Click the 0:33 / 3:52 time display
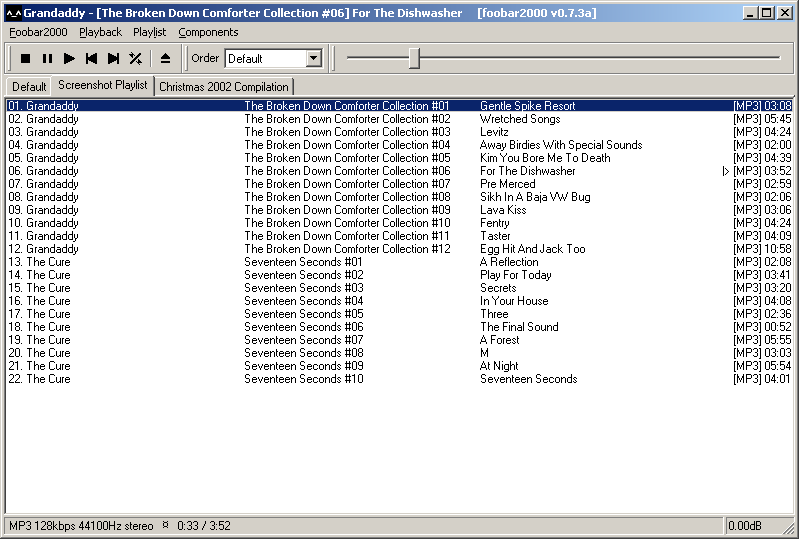The width and height of the screenshot is (799, 539). (x=204, y=526)
